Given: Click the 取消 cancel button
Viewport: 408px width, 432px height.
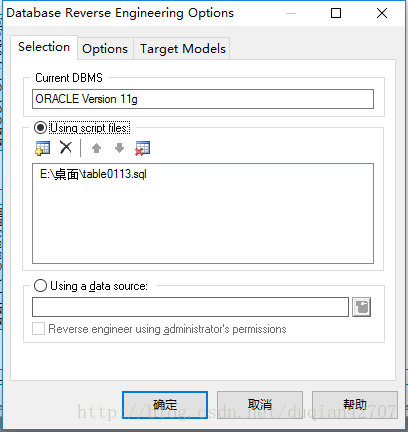Looking at the screenshot, I should [260, 405].
